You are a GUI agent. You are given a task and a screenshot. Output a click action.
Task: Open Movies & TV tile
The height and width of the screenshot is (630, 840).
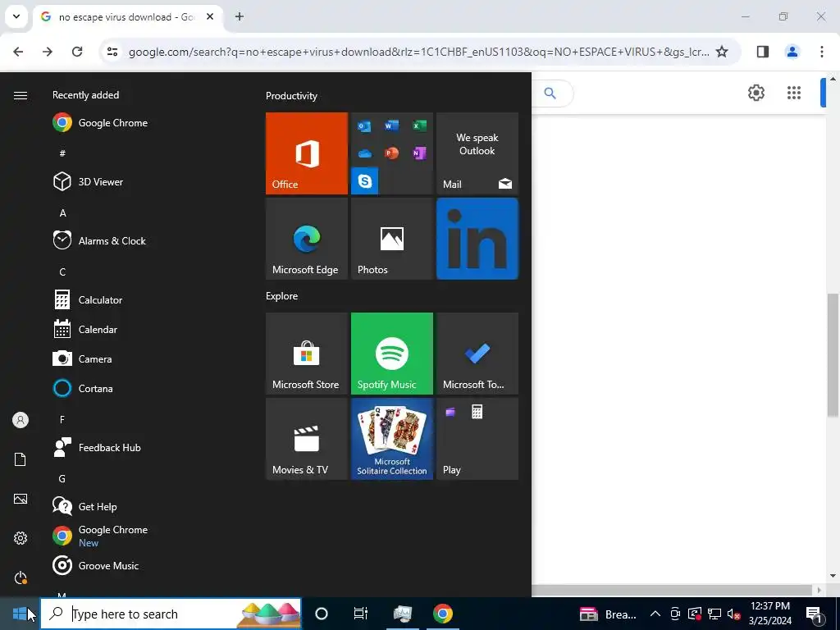pyautogui.click(x=307, y=439)
